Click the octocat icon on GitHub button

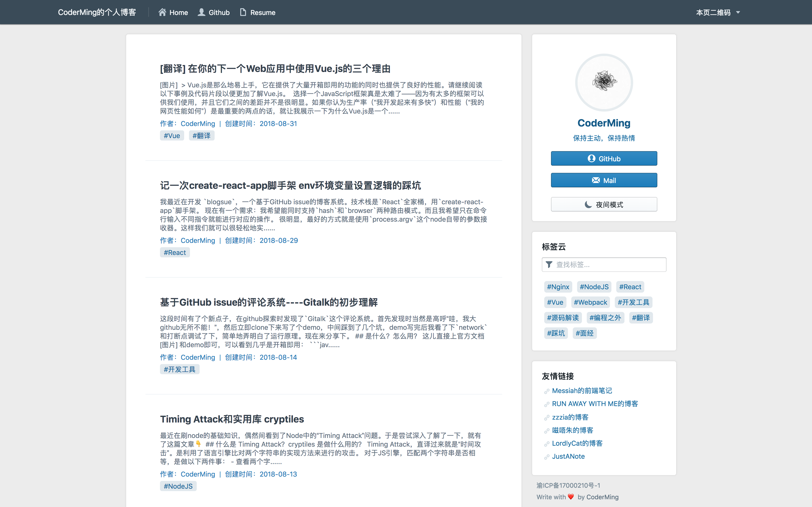point(591,159)
